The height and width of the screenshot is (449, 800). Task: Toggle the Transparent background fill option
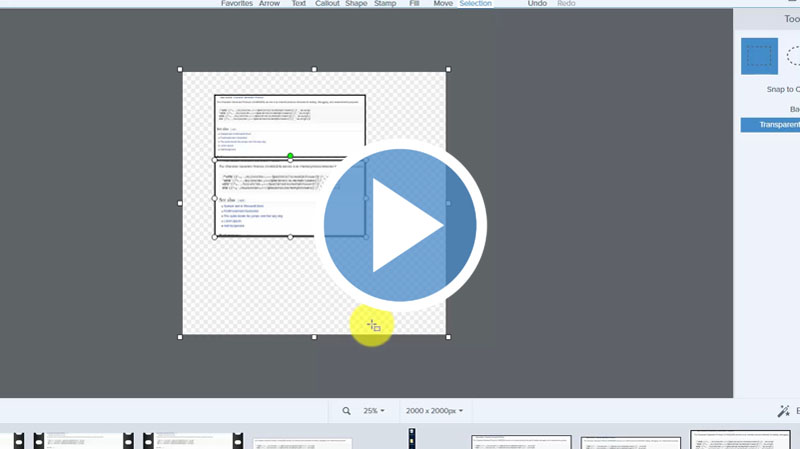[770, 125]
